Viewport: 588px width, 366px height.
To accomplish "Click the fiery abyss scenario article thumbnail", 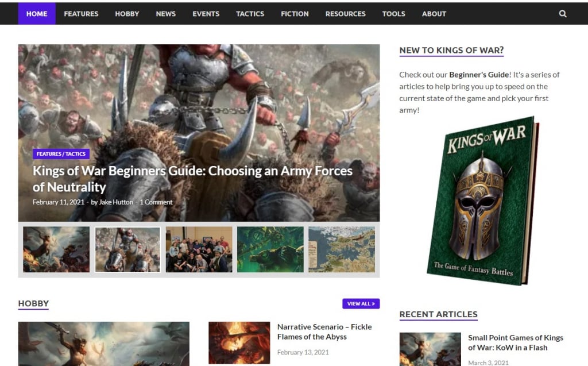I will tap(239, 342).
